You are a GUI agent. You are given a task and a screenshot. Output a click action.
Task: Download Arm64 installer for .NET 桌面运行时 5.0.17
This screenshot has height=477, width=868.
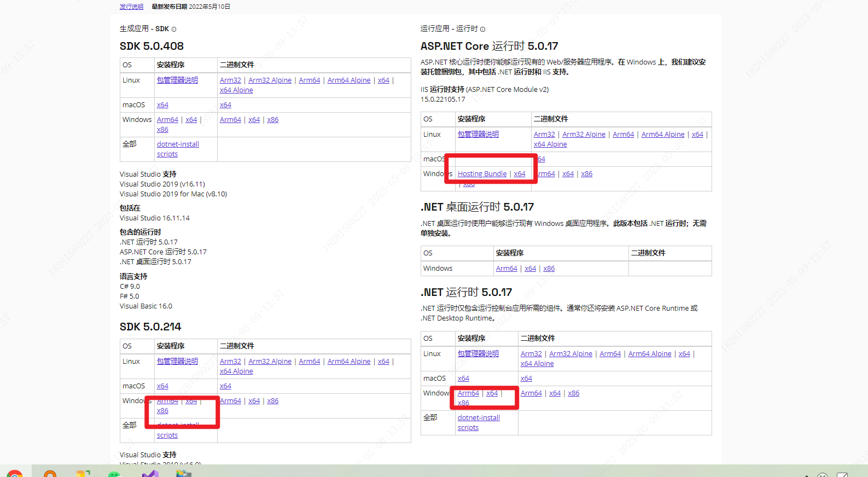506,268
